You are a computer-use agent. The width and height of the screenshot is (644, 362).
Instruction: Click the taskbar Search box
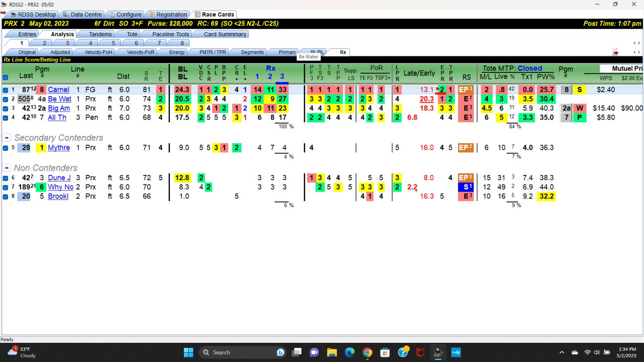[x=243, y=352]
